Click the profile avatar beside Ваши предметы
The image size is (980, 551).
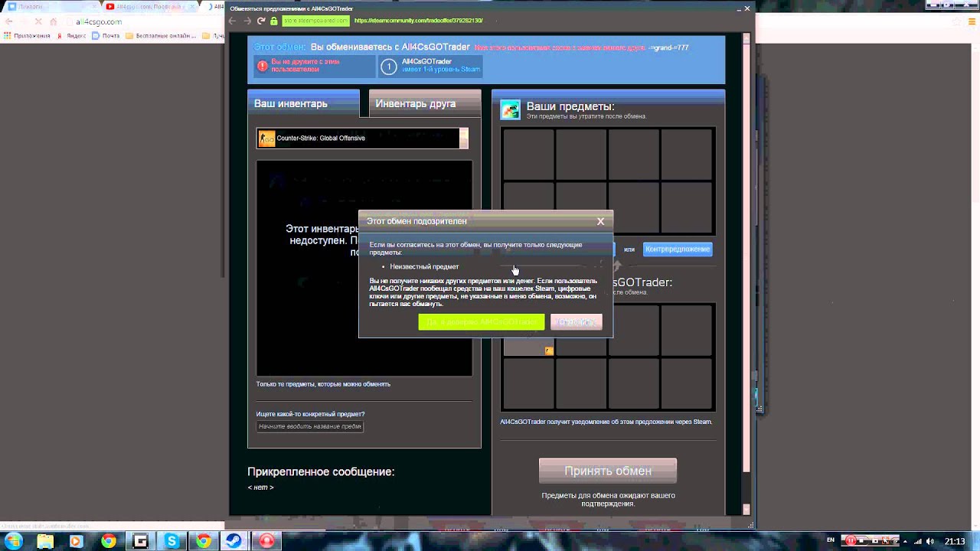(511, 109)
